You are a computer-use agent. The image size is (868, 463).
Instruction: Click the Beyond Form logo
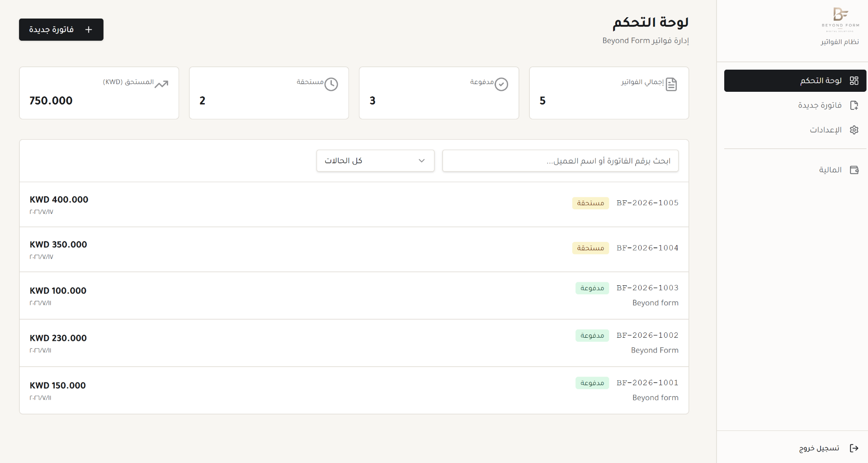pos(840,19)
